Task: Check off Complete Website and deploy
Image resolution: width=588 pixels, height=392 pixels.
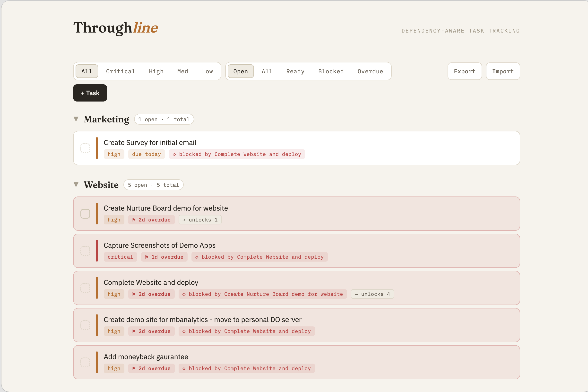Action: [85, 288]
